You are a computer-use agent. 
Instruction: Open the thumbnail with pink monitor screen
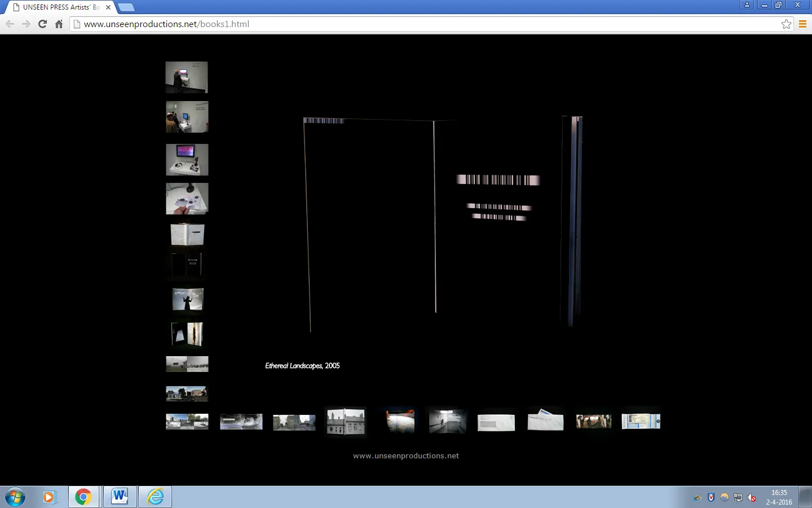[187, 159]
